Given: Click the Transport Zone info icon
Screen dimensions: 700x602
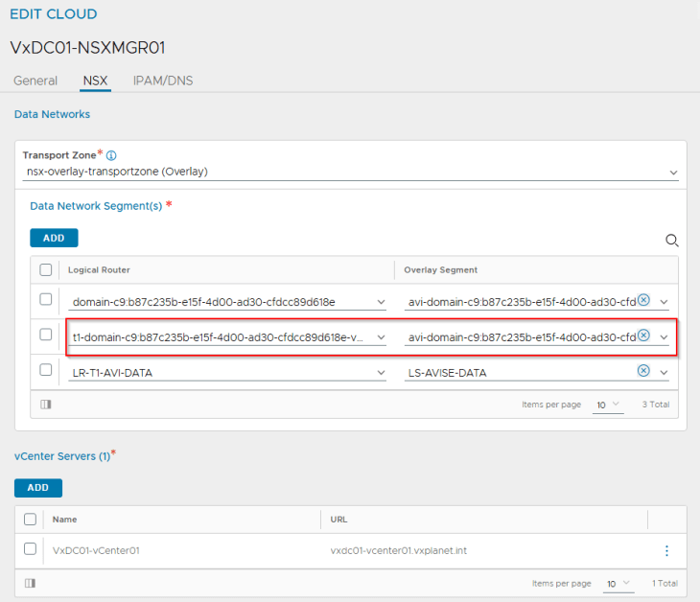Looking at the screenshot, I should tap(111, 155).
